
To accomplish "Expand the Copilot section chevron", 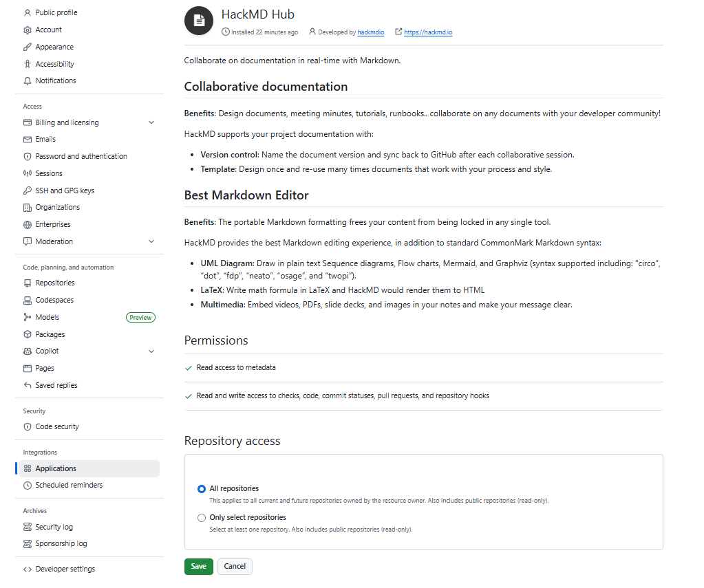I will [151, 351].
